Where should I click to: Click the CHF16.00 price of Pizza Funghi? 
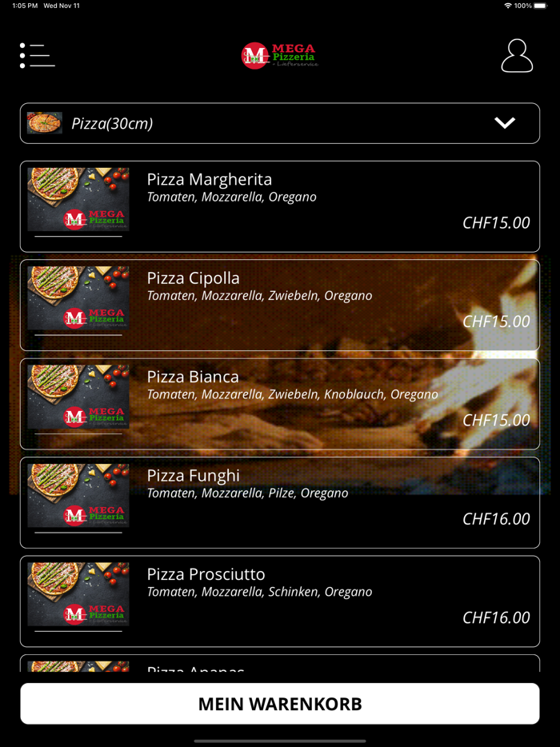pos(496,518)
